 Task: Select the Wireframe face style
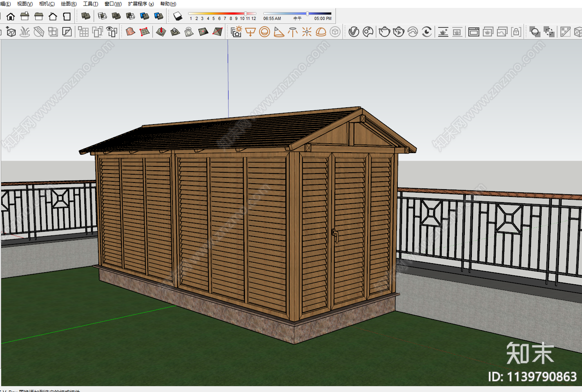(x=102, y=16)
